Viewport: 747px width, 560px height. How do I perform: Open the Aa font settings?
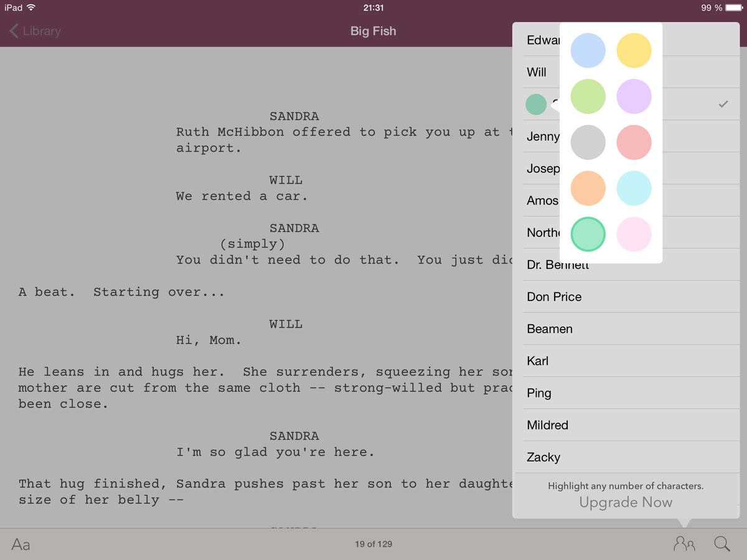(21, 544)
